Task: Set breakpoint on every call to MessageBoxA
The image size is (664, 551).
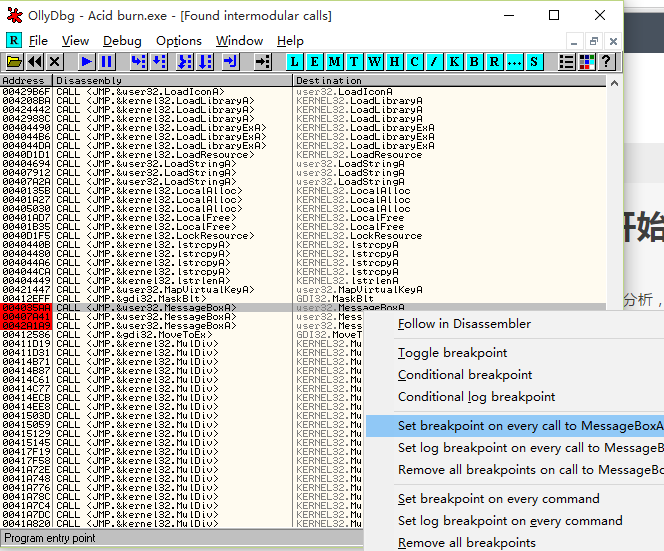Action: (515, 426)
